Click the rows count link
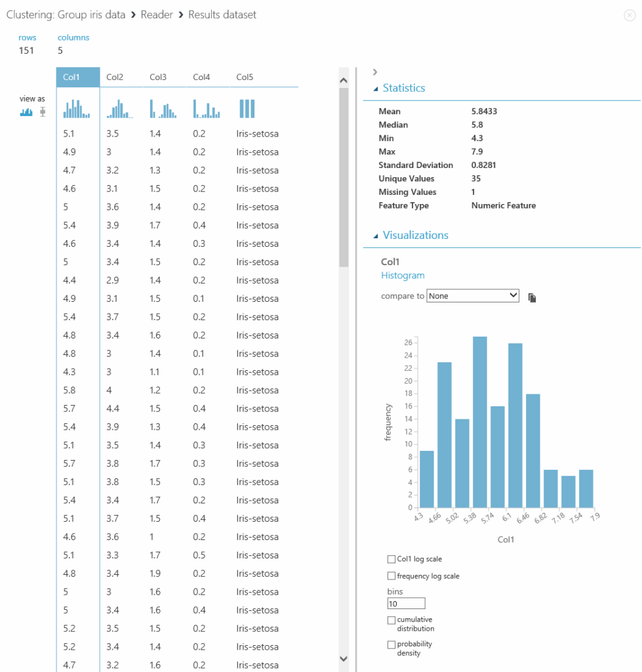Image resolution: width=642 pixels, height=672 pixels. point(27,37)
